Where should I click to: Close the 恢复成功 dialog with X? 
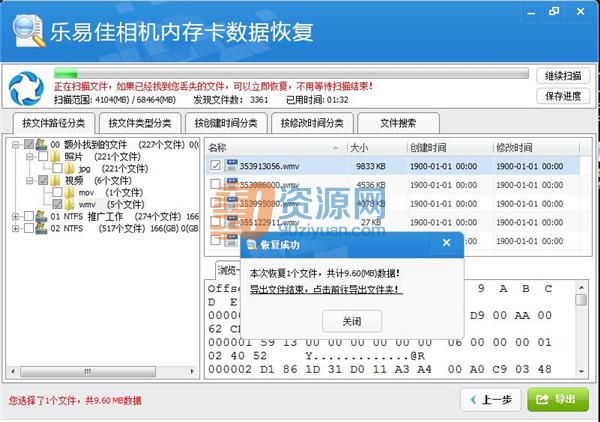(446, 243)
